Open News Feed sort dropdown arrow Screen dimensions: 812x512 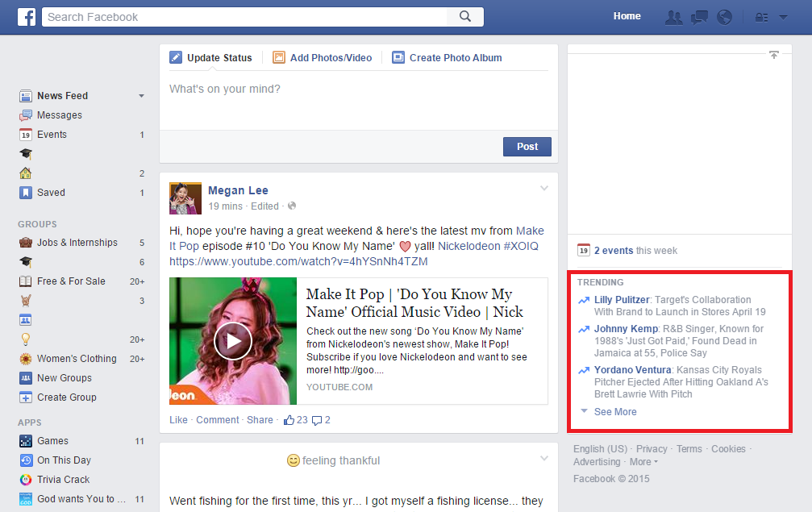pyautogui.click(x=141, y=96)
